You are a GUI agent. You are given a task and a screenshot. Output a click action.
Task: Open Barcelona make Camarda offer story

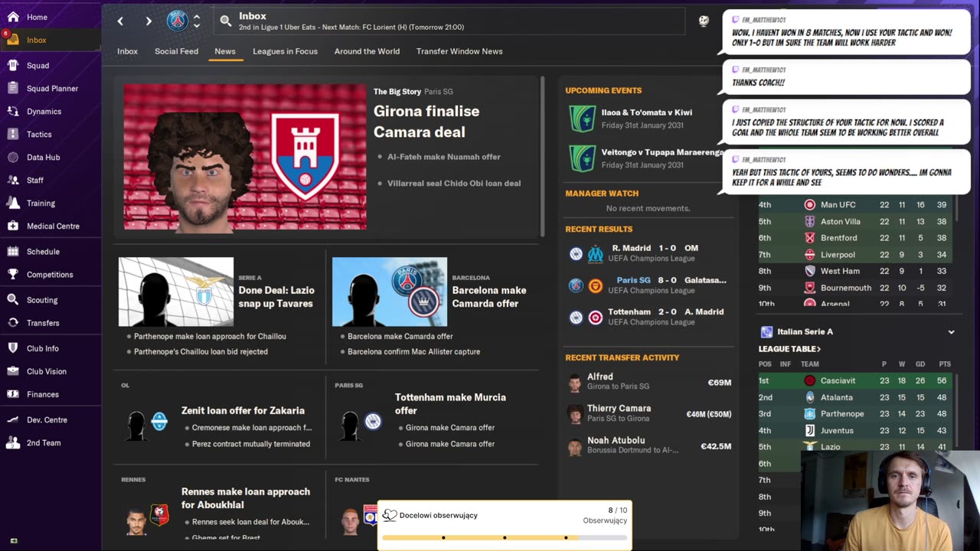[x=489, y=297]
